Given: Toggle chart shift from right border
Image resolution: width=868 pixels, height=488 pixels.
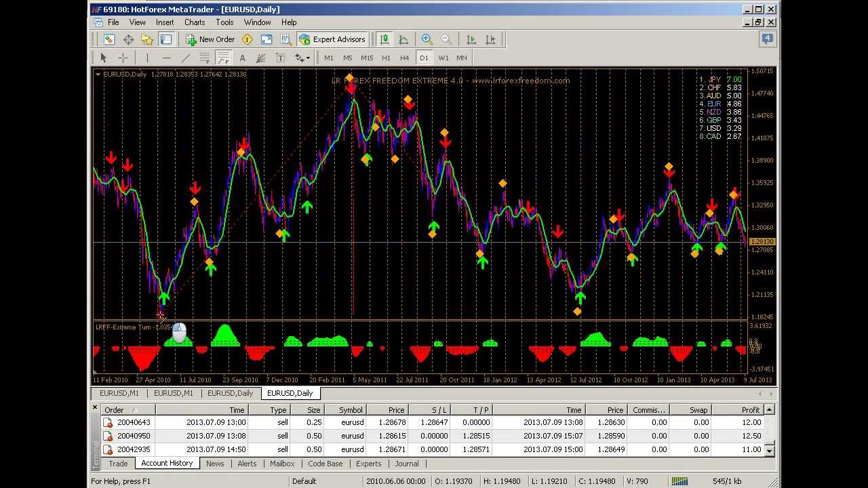Looking at the screenshot, I should click(x=490, y=39).
